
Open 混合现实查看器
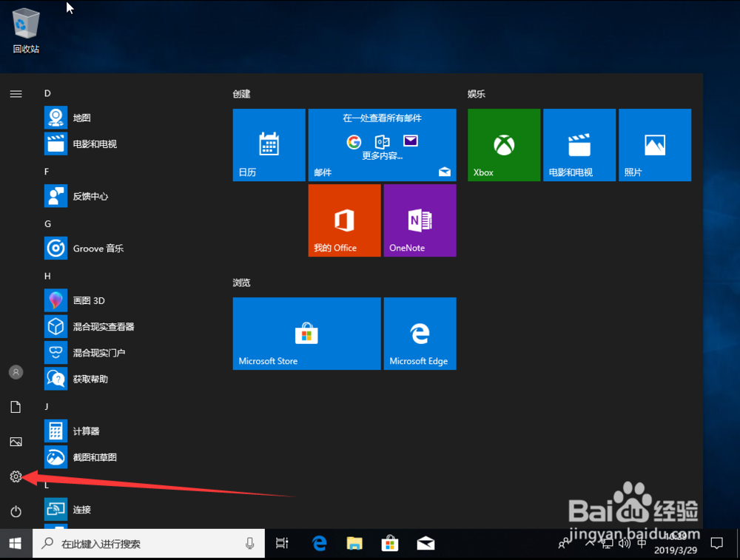127,326
